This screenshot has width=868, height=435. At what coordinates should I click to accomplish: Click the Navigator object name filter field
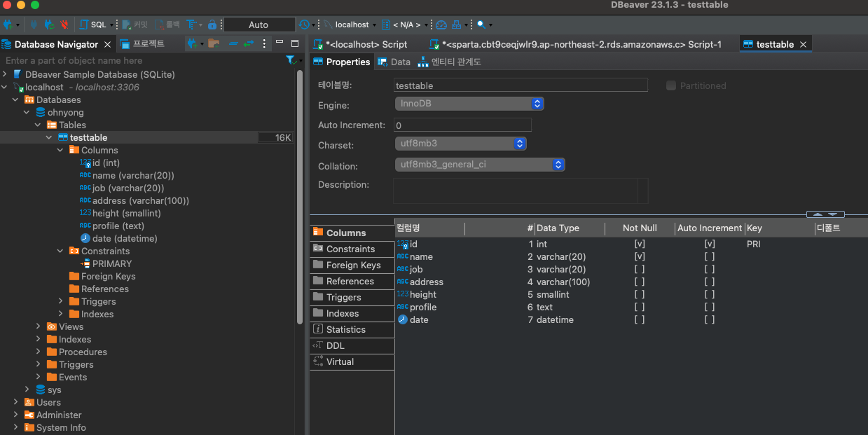click(x=142, y=61)
